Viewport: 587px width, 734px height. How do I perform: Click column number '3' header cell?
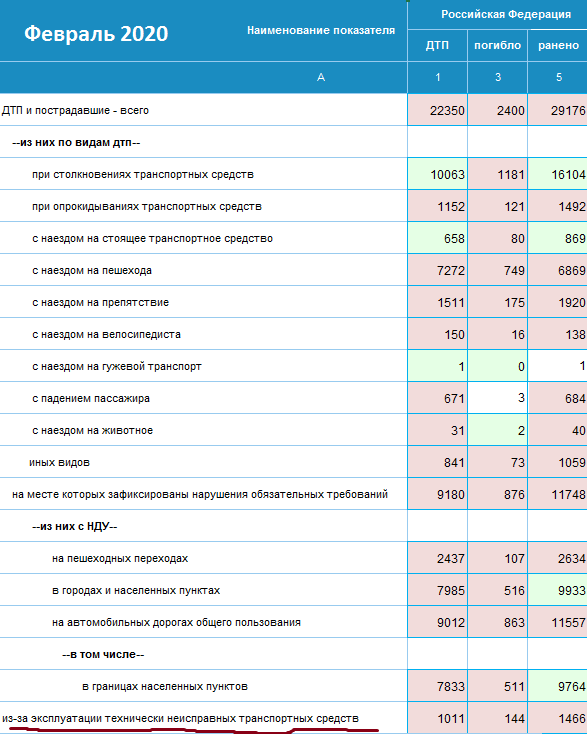(498, 77)
